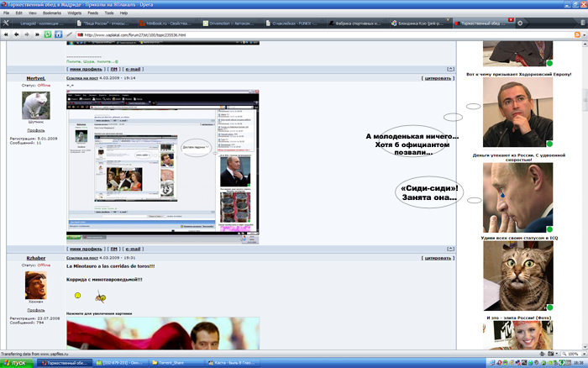Click the new tab button after the last tab
Image resolution: width=588 pixels, height=368 pixels.
point(522,24)
